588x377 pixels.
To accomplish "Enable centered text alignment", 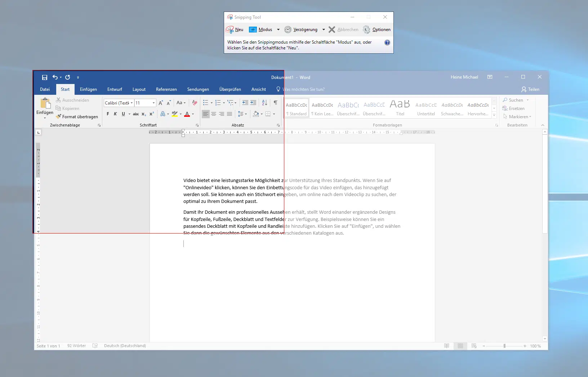I will point(214,114).
